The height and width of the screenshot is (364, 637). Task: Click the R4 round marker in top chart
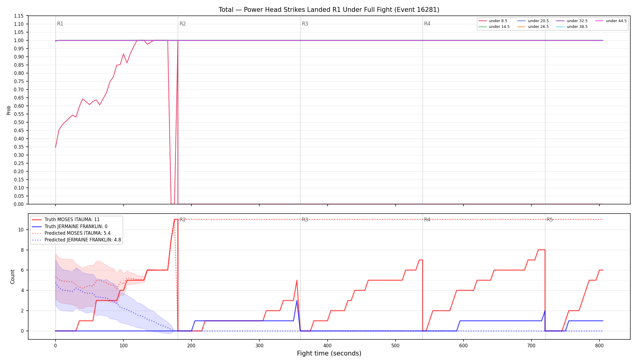(x=427, y=24)
